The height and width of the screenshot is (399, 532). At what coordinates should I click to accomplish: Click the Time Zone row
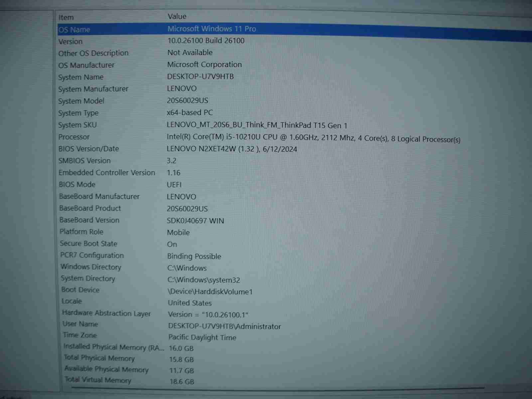tap(80, 335)
